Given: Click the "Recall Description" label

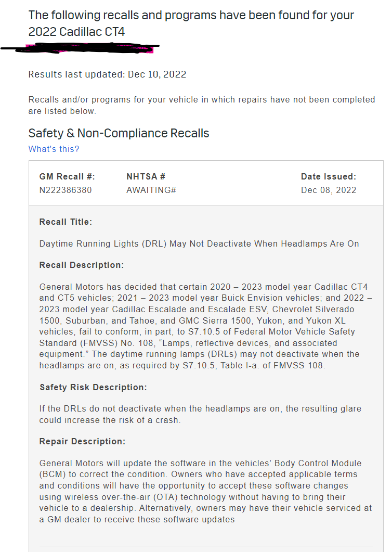Looking at the screenshot, I should click(x=82, y=265).
